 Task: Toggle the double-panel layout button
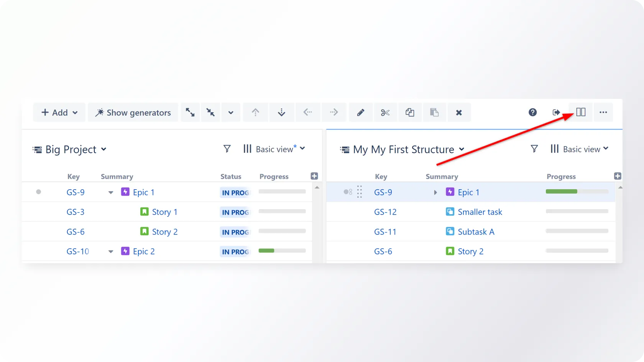581,112
